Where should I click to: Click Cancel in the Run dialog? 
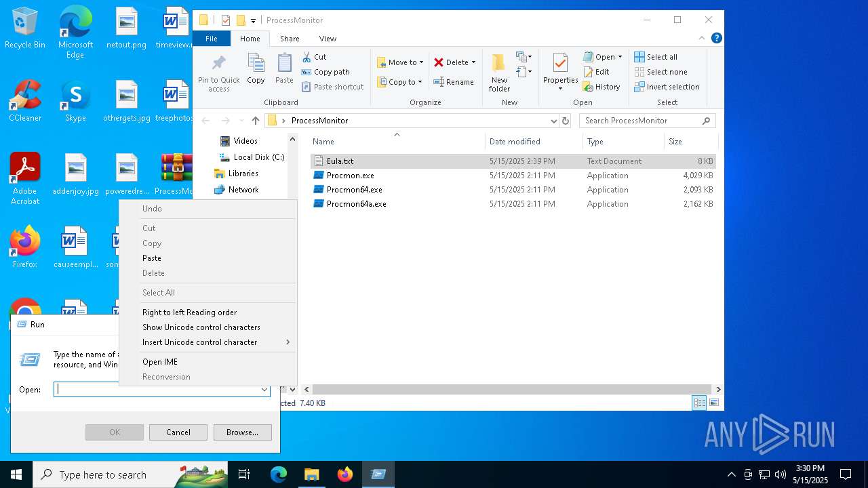(x=178, y=432)
